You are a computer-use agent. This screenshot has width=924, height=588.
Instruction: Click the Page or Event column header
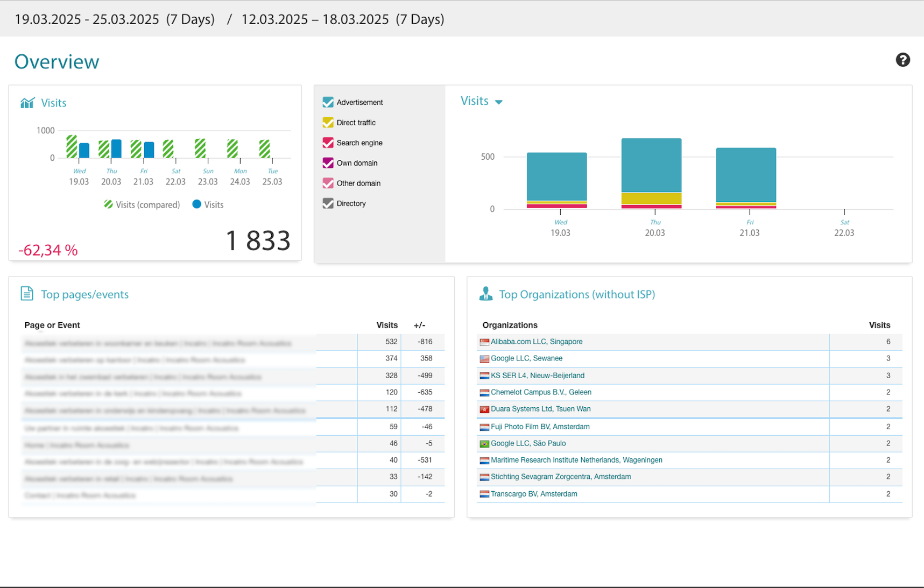[52, 325]
